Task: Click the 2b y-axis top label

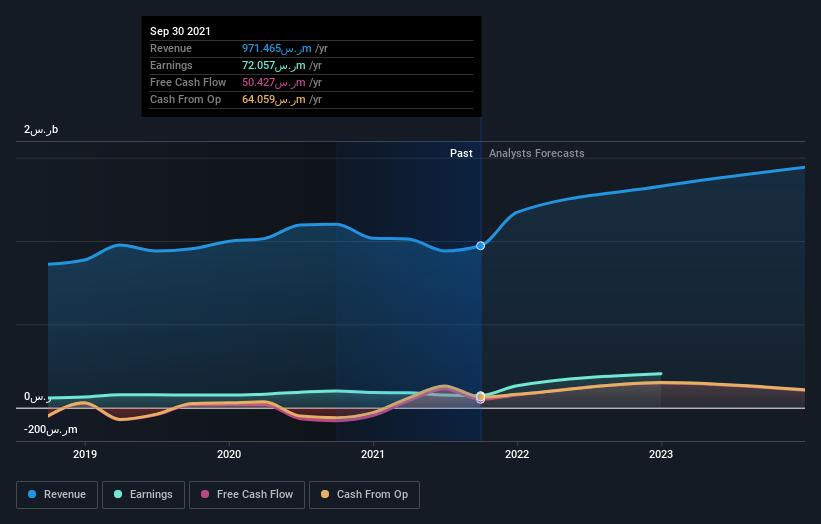Action: [41, 130]
